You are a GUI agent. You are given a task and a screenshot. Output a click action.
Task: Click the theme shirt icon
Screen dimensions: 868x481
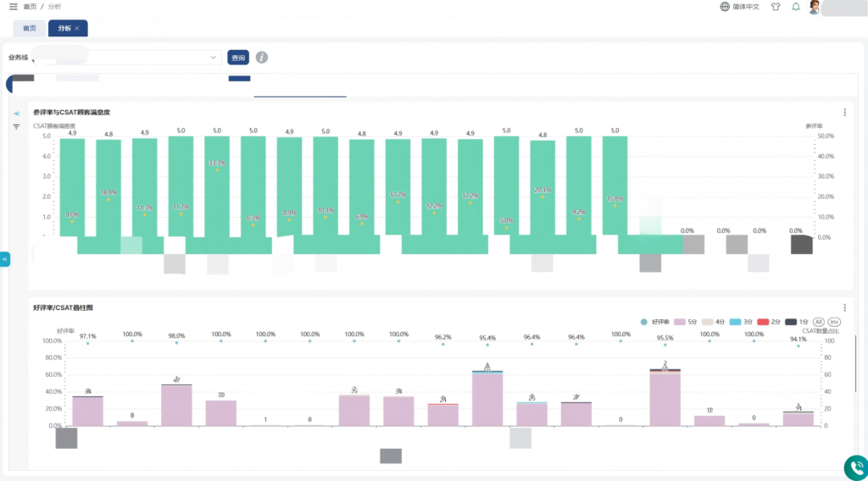[776, 7]
